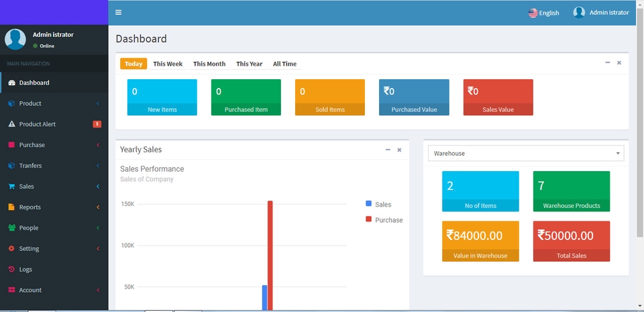
Task: Click the Yearly Sales heading
Action: pyautogui.click(x=141, y=150)
